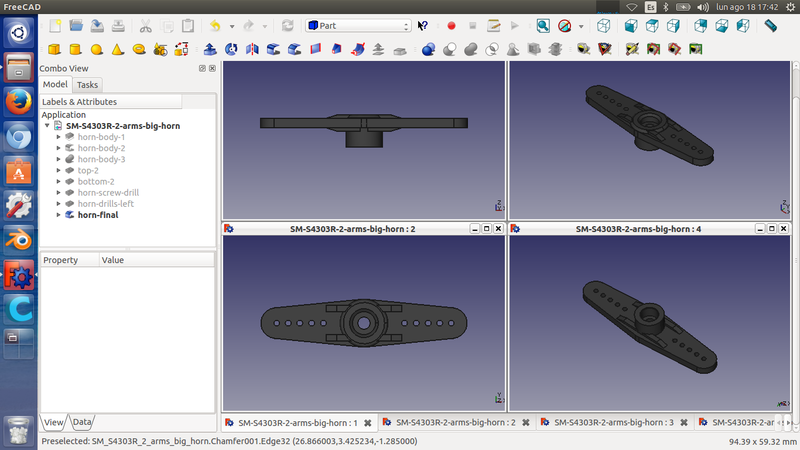
Task: Click the open document folder icon
Action: coord(75,25)
